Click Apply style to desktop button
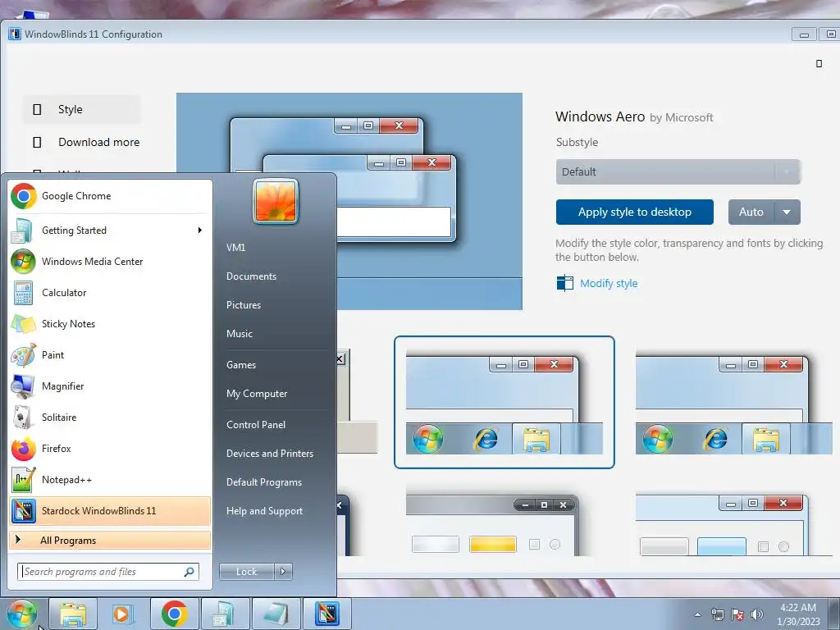The width and height of the screenshot is (840, 630). click(x=635, y=212)
